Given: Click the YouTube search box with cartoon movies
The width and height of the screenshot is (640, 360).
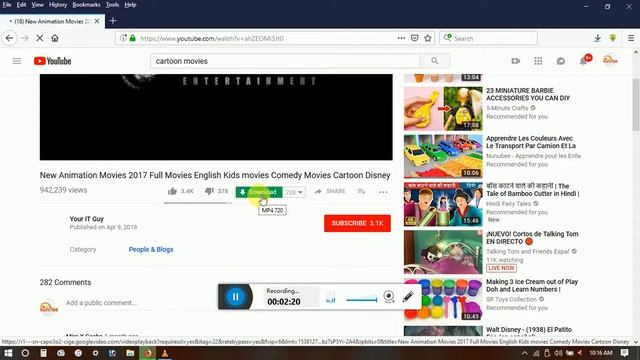Looking at the screenshot, I should [285, 61].
